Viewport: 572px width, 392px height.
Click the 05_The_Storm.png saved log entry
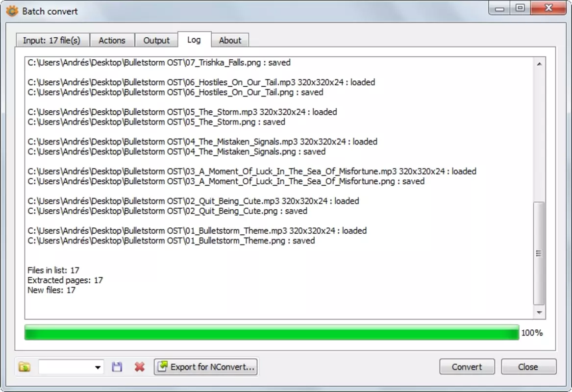[x=156, y=122]
